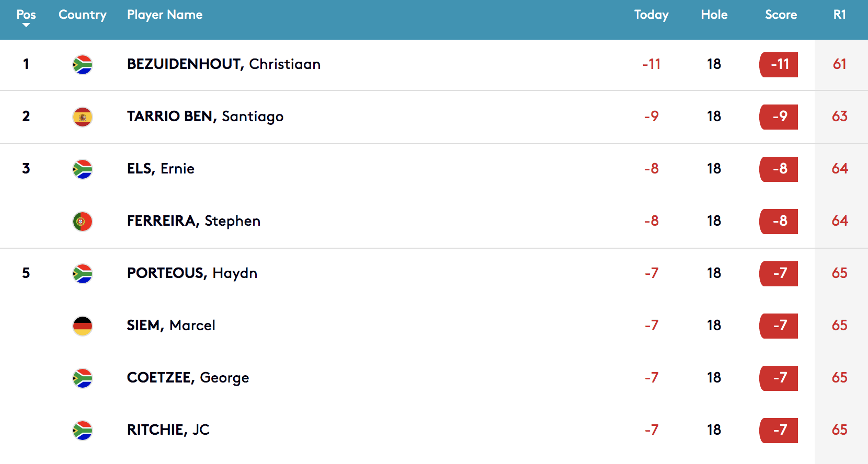
Task: Sort by the Player Name column header
Action: (x=165, y=15)
